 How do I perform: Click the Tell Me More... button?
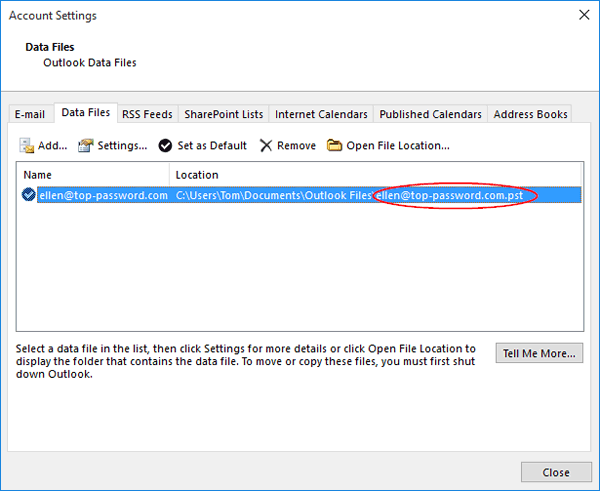pos(539,353)
